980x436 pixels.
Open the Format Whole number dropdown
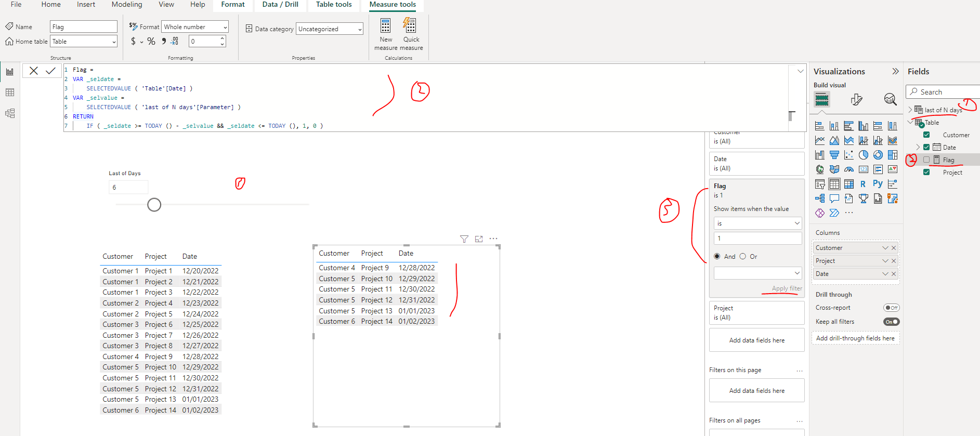pyautogui.click(x=195, y=27)
